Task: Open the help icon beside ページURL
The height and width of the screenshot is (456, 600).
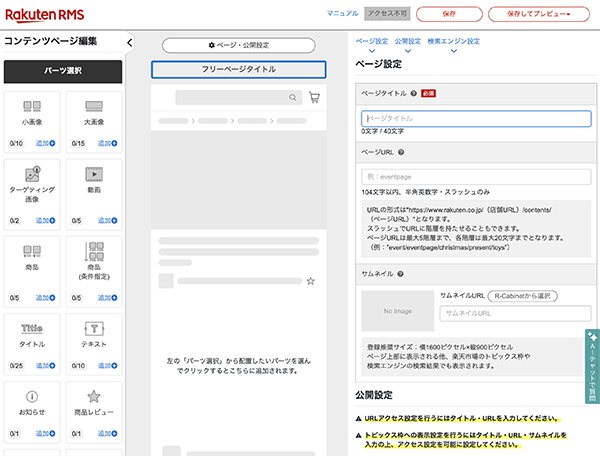Action: (x=400, y=152)
